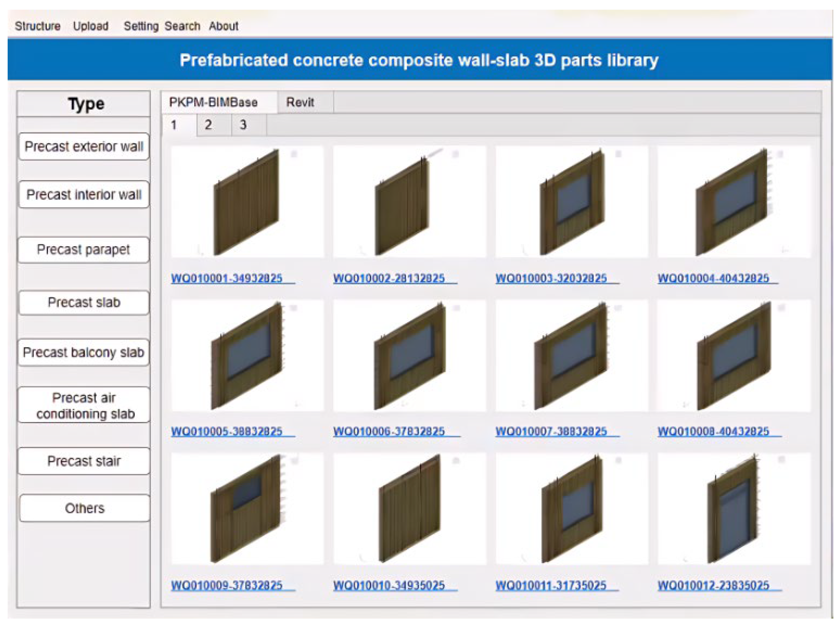Open the WQ010004-40432825 link
This screenshot has width=840, height=627.
point(713,278)
